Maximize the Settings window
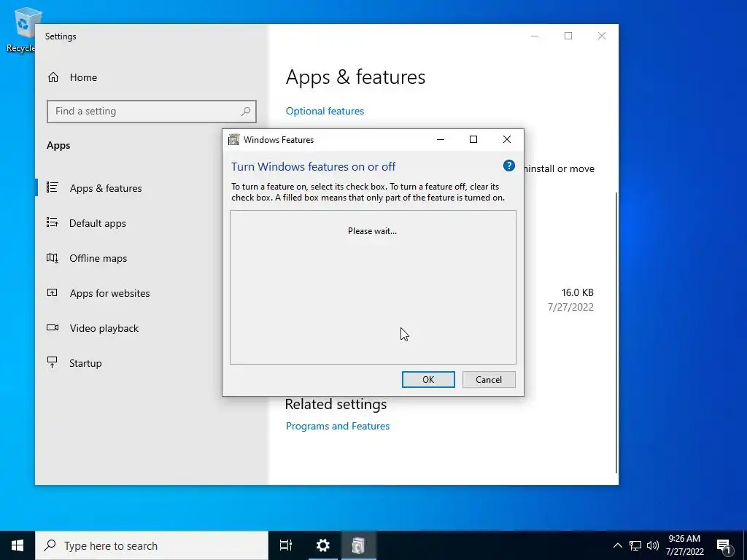Screen dimensions: 747x560 click(x=568, y=36)
